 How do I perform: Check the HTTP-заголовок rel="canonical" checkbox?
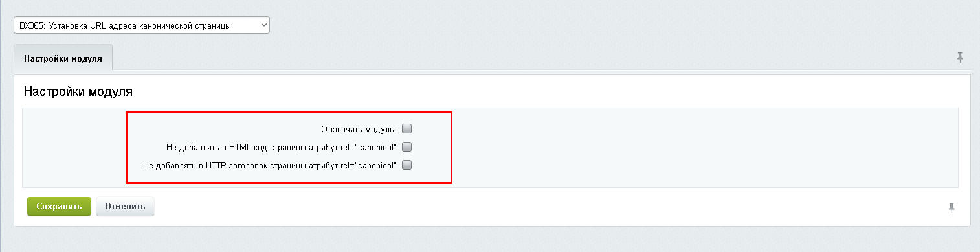[x=407, y=165]
